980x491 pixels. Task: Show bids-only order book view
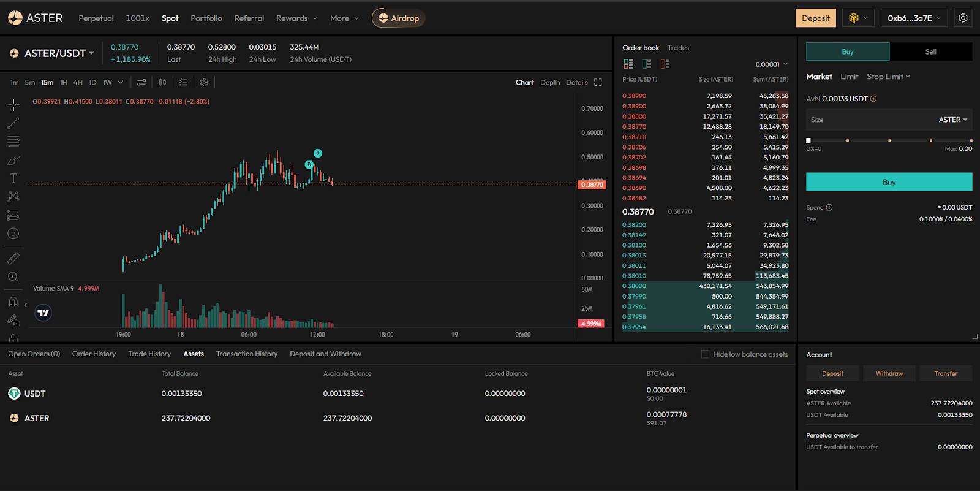[x=647, y=64]
